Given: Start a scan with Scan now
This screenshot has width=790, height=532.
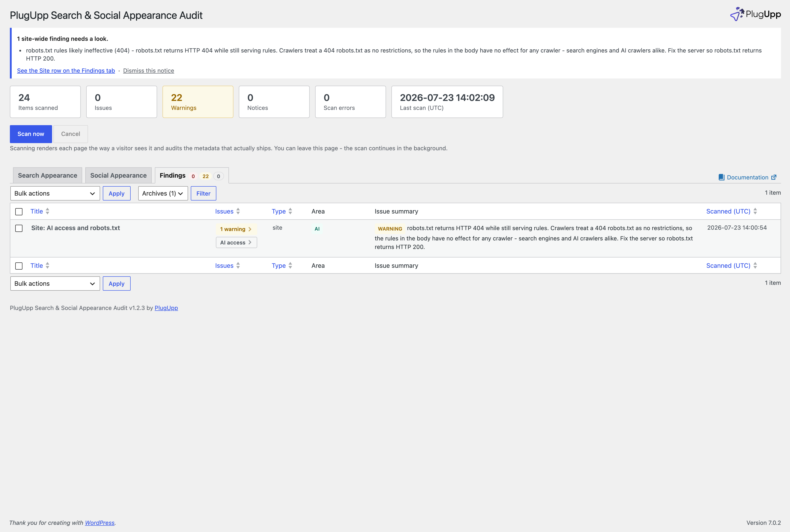Looking at the screenshot, I should pos(31,134).
